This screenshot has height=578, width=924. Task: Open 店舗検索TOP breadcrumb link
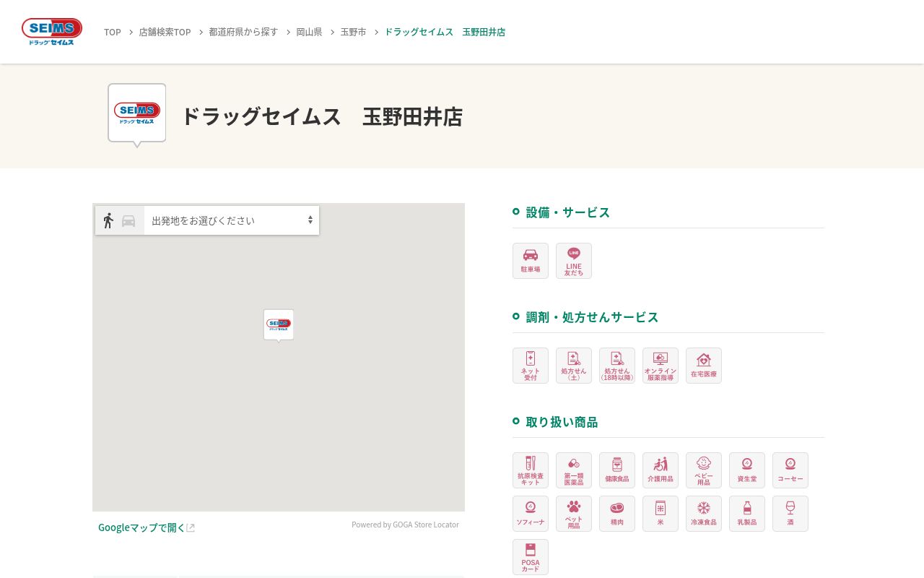pyautogui.click(x=165, y=32)
